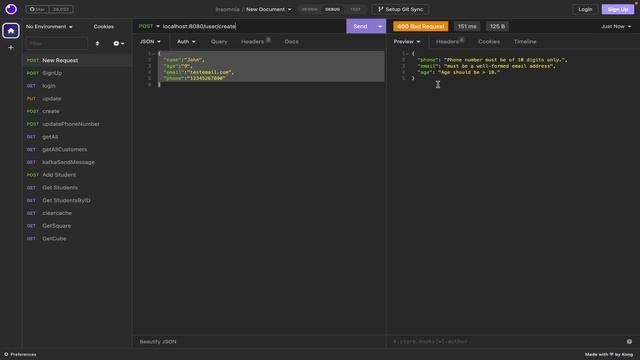Open the sort order icon beside filter
The width and height of the screenshot is (640, 360).
point(97,43)
